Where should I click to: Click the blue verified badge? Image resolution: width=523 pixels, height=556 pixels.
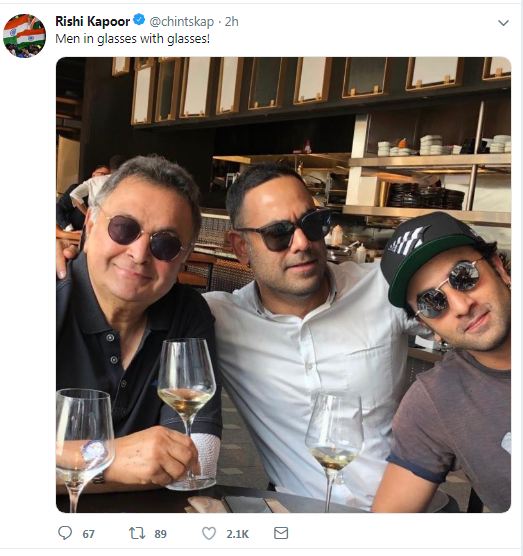(139, 20)
